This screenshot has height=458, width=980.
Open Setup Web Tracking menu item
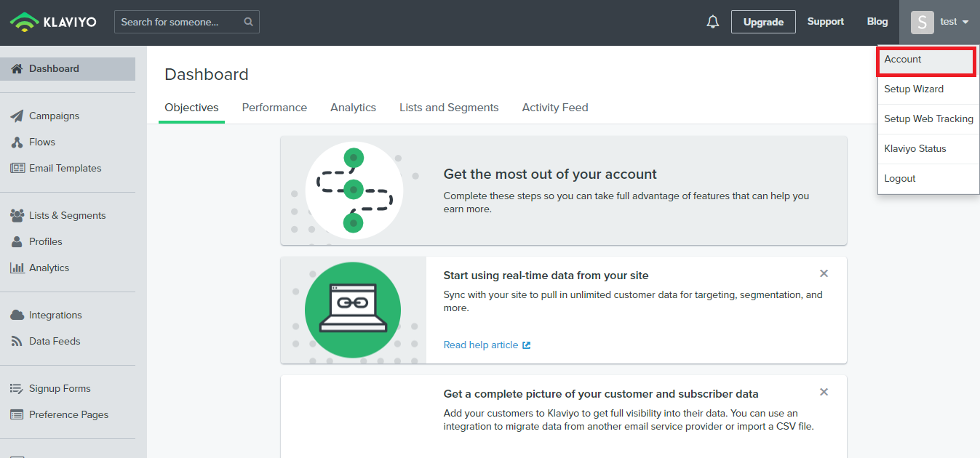tap(928, 119)
